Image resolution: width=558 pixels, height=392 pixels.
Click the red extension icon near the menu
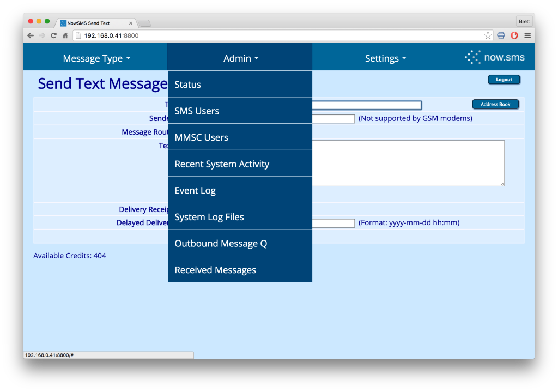point(514,35)
